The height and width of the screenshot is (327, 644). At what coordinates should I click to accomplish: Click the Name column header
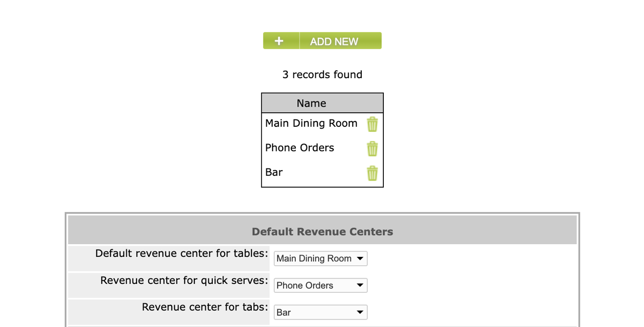[312, 103]
